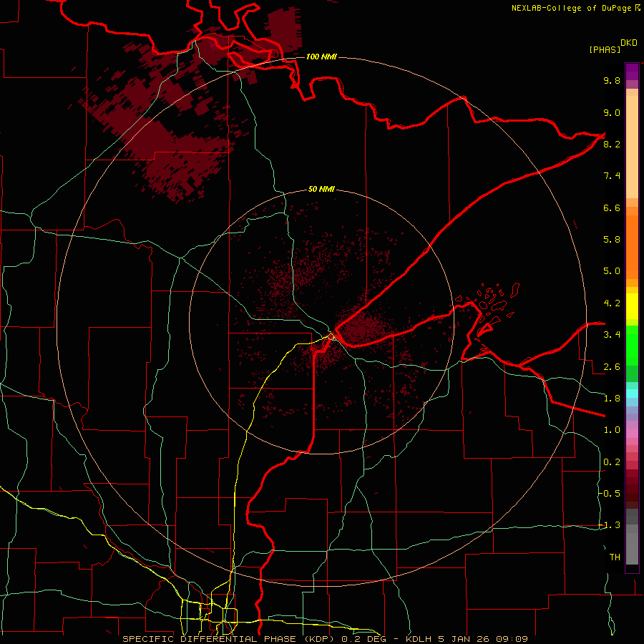Click the 100 NMI range ring label

(321, 57)
